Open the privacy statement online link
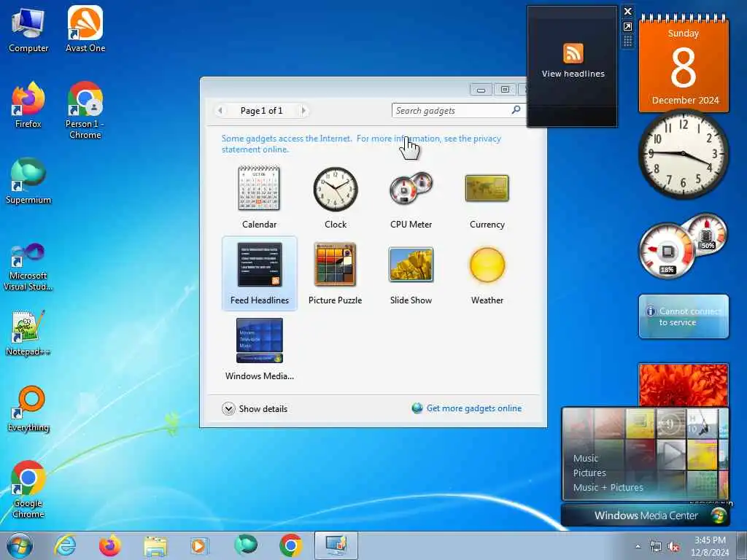 click(x=361, y=144)
